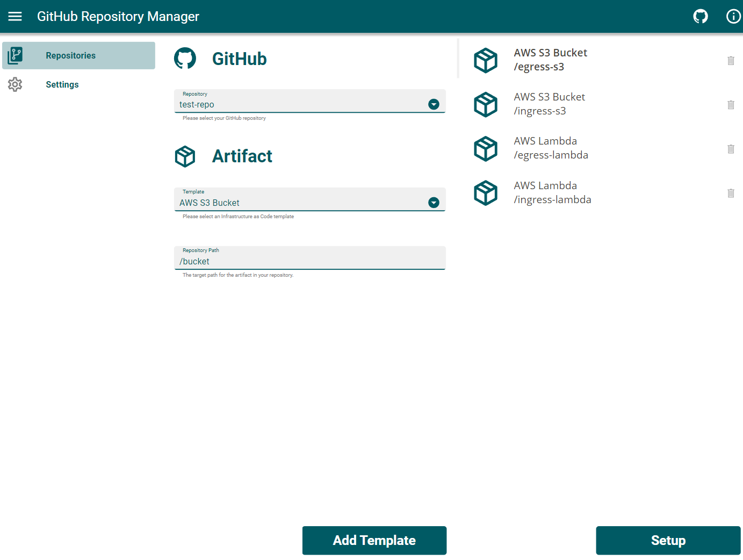The height and width of the screenshot is (560, 743).
Task: Expand the Template dropdown arrow
Action: 434,203
